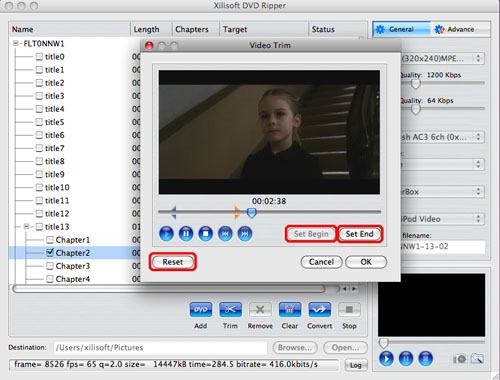Click the Chapters column header
Screen dimensions: 500x380
tap(196, 29)
